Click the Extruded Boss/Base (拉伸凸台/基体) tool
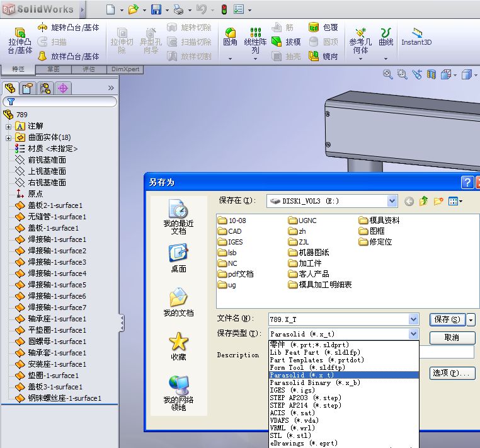480x448 pixels. pyautogui.click(x=20, y=41)
